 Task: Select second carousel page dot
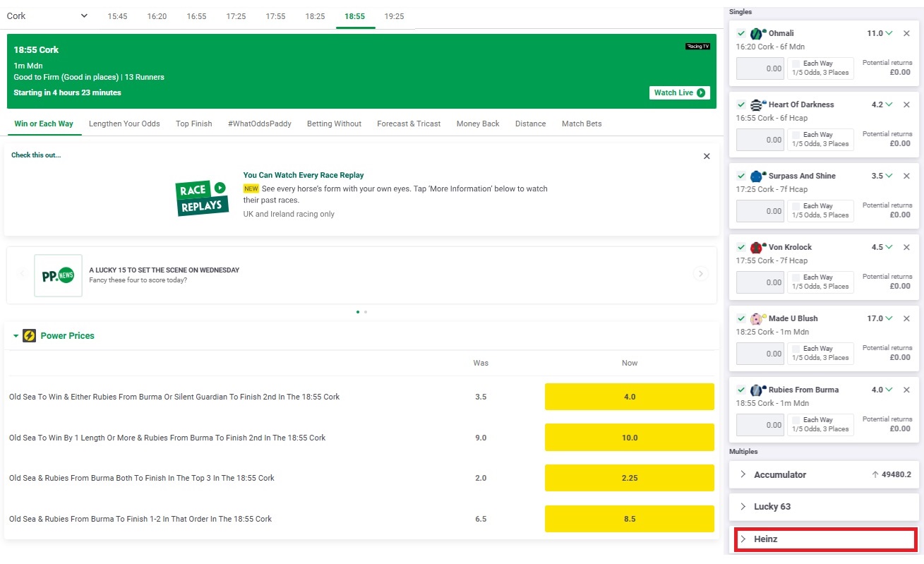[x=366, y=311]
